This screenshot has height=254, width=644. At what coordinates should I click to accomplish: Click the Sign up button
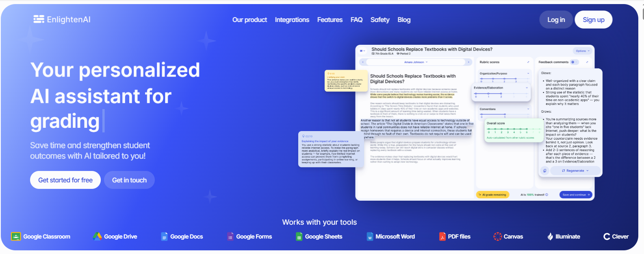pos(594,20)
